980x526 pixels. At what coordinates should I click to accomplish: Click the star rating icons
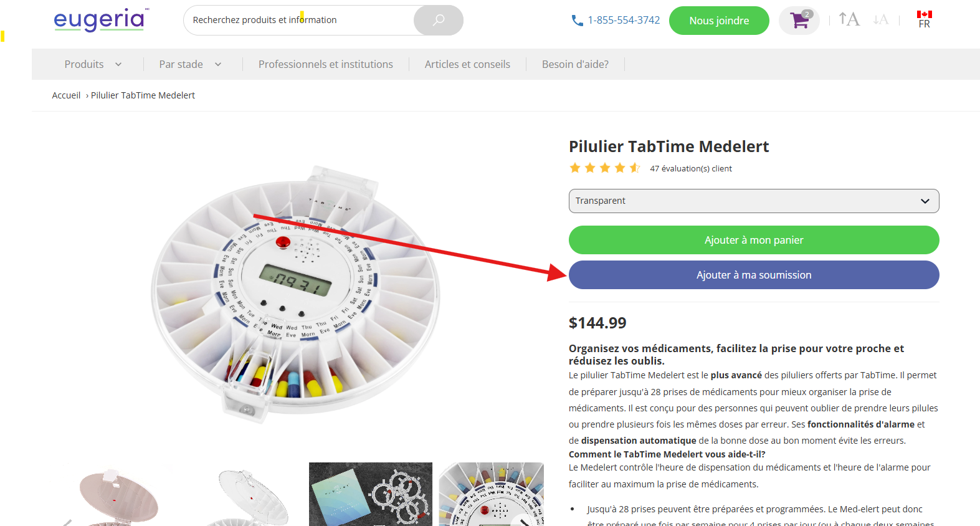pyautogui.click(x=604, y=168)
